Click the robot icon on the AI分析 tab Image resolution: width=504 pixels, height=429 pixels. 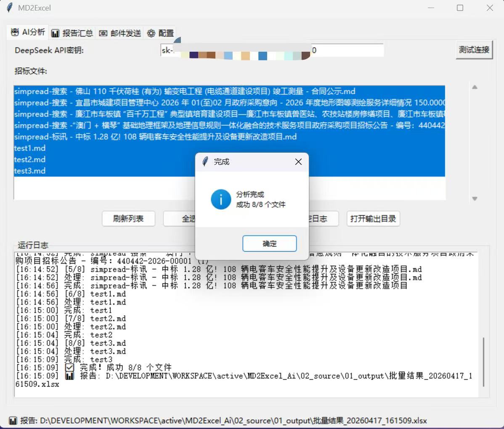click(15, 32)
